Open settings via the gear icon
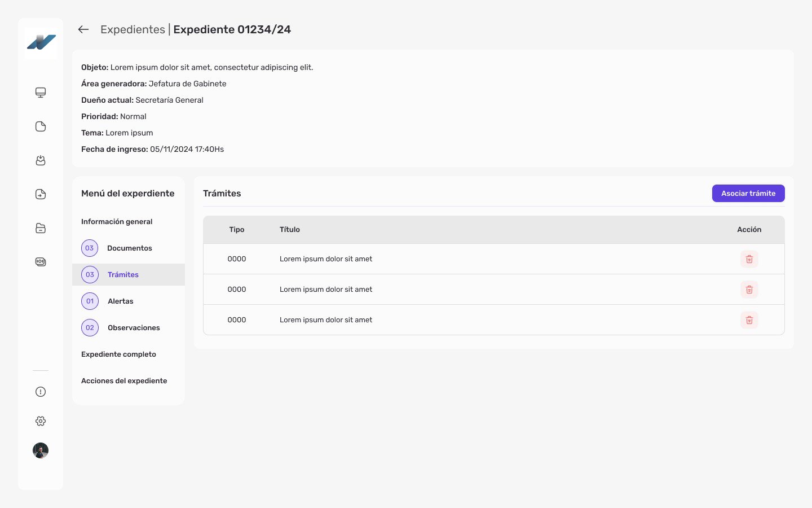The height and width of the screenshot is (508, 812). tap(41, 421)
